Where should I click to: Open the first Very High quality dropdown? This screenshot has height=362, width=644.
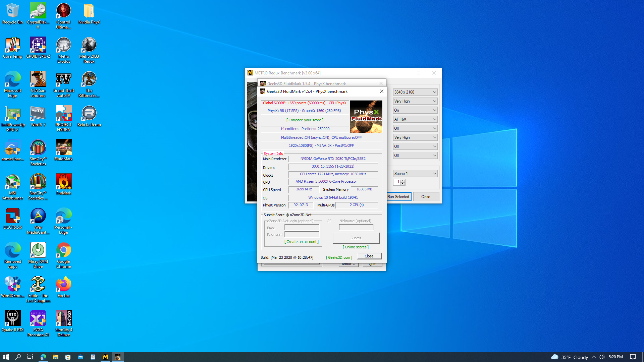415,101
